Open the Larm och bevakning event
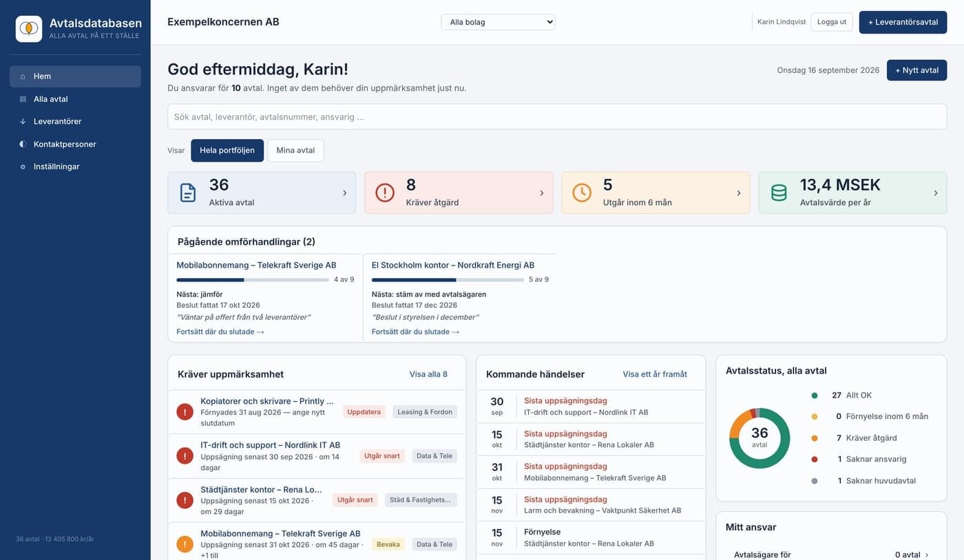This screenshot has height=560, width=964. click(x=591, y=505)
